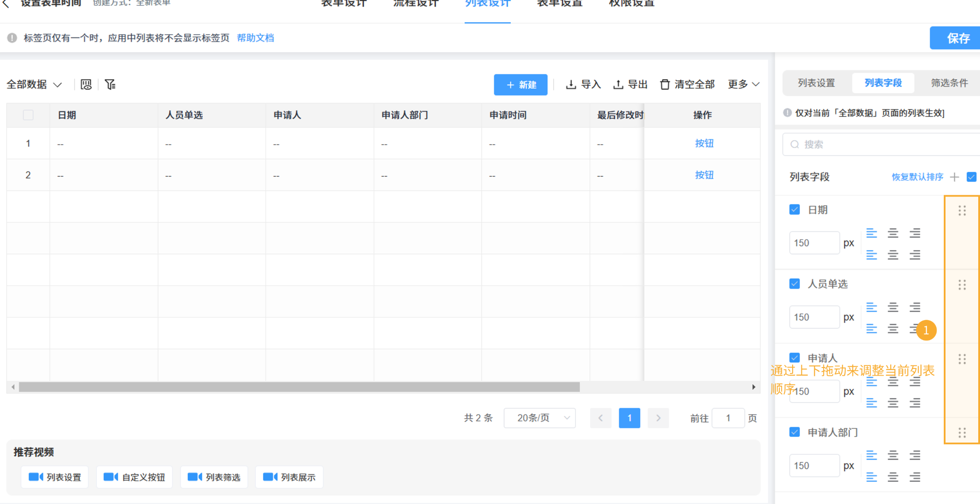Viewport: 980px width, 504px height.
Task: Click 按钮 link in row 2
Action: click(704, 175)
